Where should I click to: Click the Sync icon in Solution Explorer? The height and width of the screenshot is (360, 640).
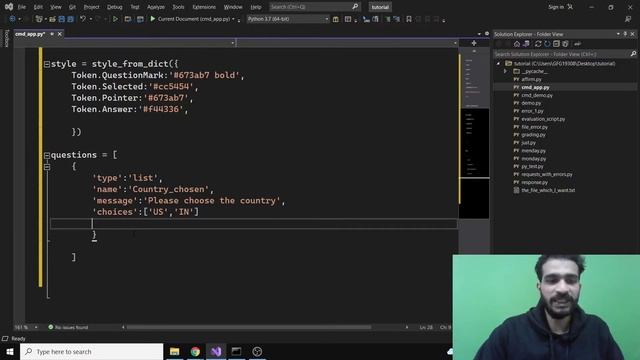pyautogui.click(x=538, y=44)
